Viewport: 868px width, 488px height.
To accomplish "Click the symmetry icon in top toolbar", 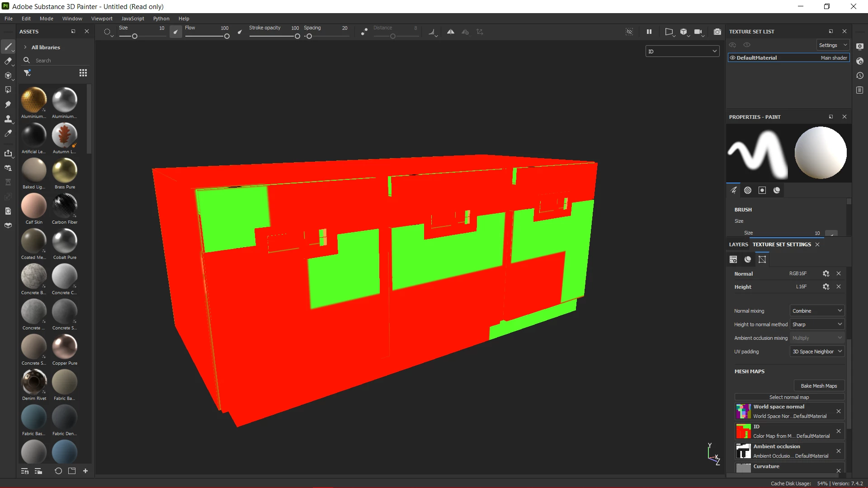I will [451, 32].
